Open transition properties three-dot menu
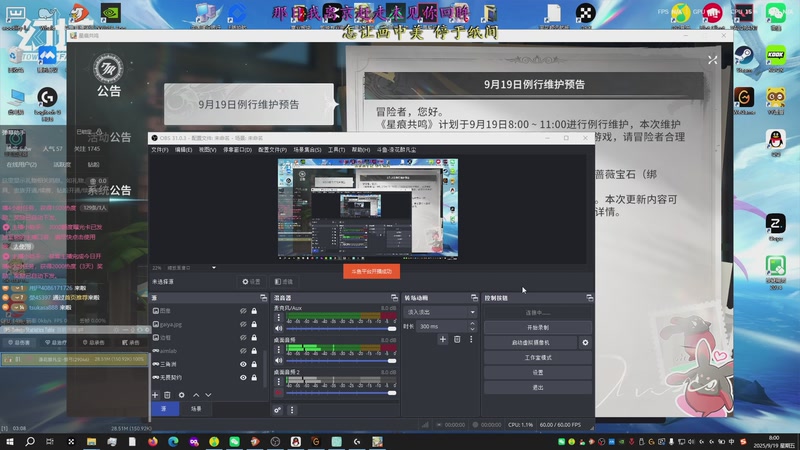 (x=471, y=339)
